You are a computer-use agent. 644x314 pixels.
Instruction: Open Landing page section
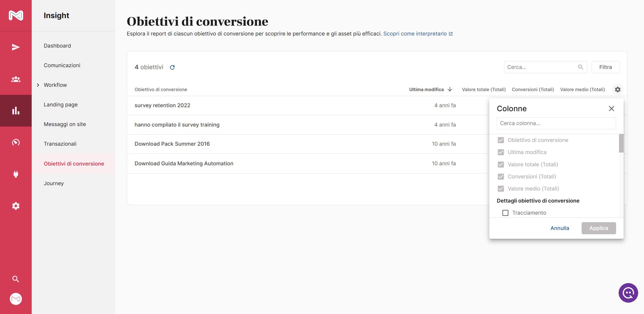(x=61, y=105)
